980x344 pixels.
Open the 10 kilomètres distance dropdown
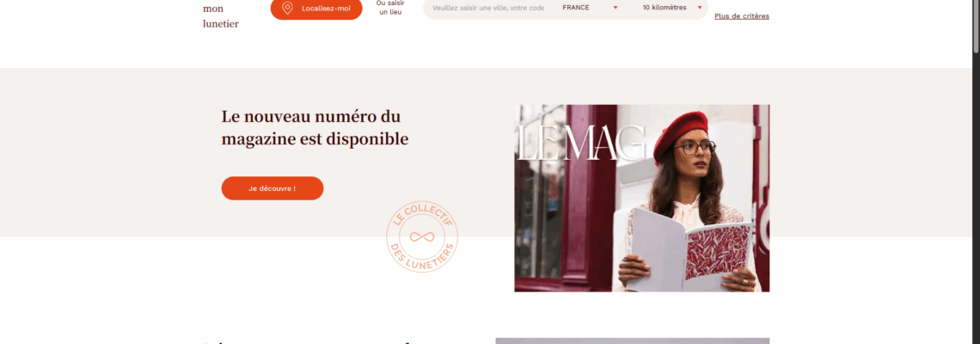click(672, 8)
